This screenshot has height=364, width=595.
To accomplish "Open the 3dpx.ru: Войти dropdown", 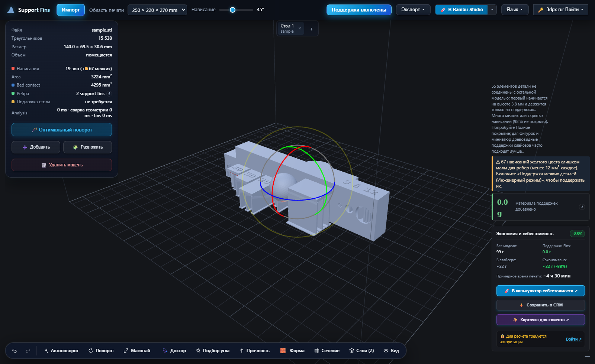I will pos(561,10).
